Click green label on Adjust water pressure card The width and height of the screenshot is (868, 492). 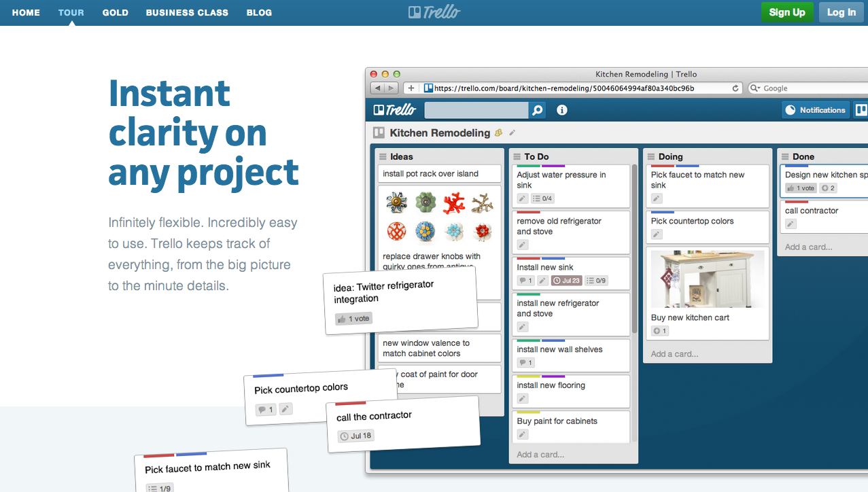pos(528,166)
